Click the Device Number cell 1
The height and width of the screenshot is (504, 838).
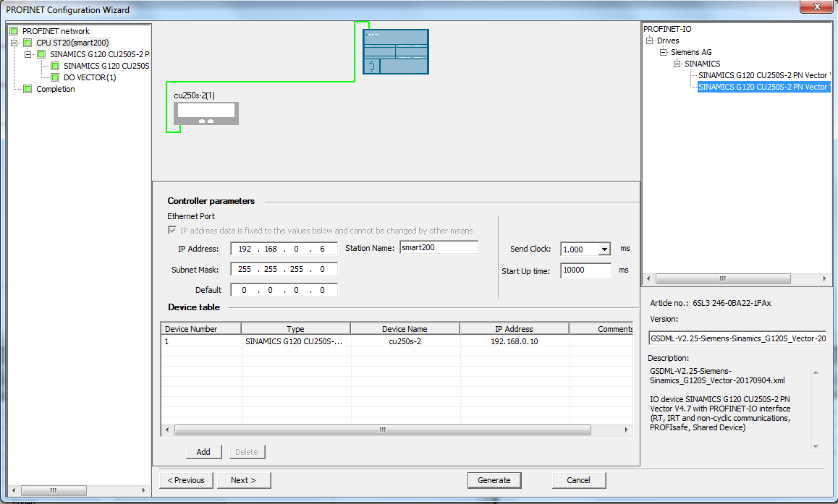[201, 341]
